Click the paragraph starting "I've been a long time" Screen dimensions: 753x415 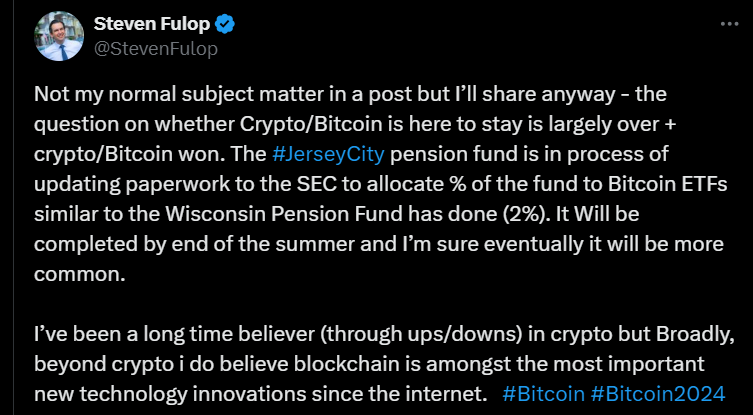[x=384, y=364]
